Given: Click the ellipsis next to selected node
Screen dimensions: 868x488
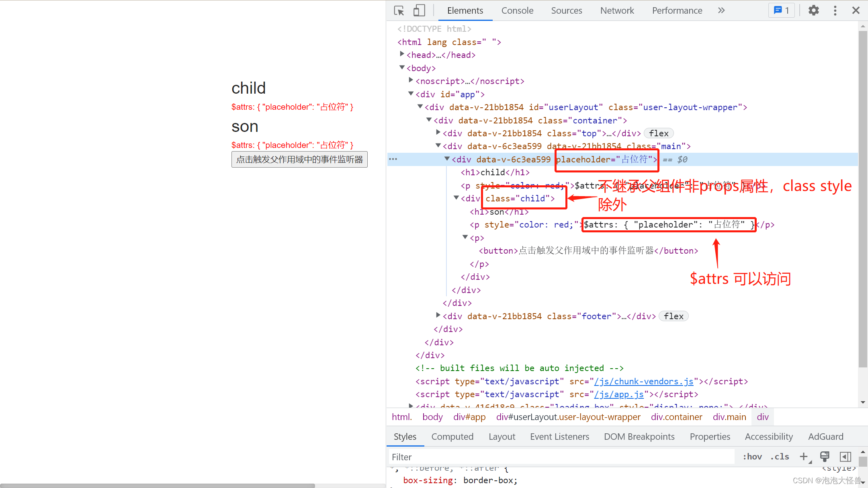Looking at the screenshot, I should coord(393,159).
